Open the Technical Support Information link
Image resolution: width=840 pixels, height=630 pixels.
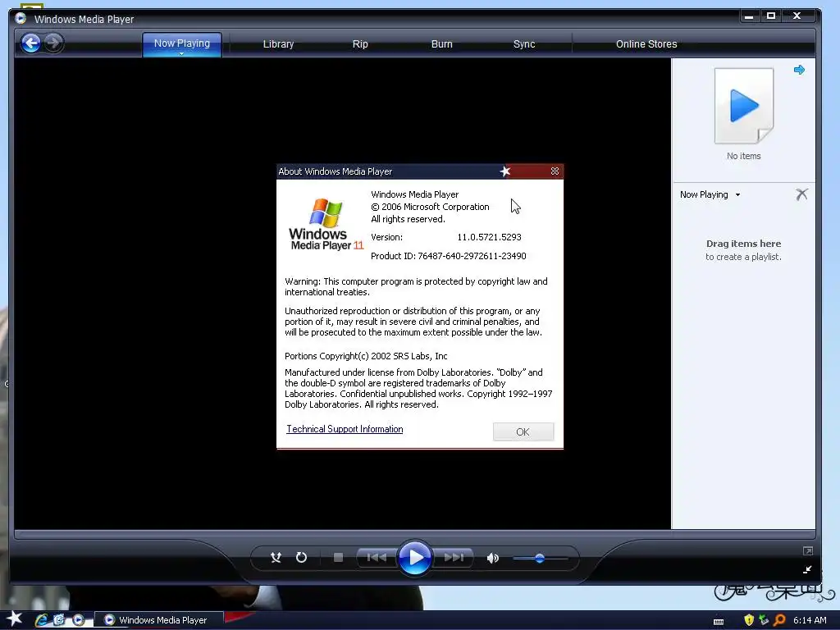click(x=345, y=429)
